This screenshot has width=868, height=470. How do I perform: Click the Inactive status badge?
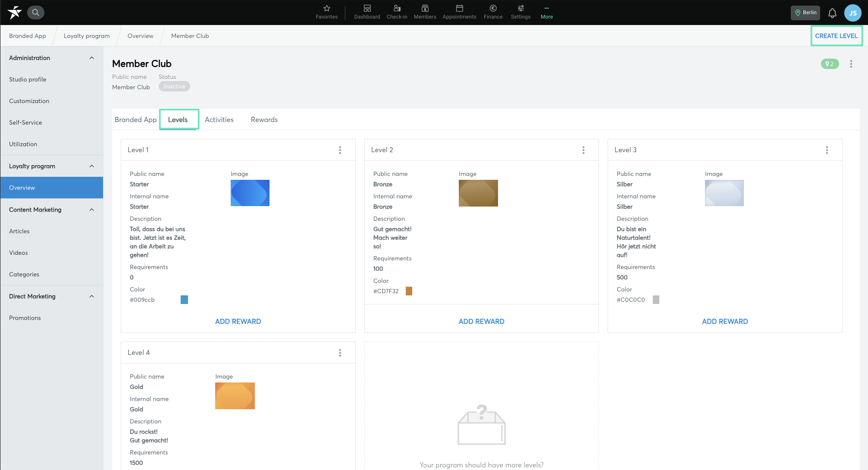click(x=174, y=86)
